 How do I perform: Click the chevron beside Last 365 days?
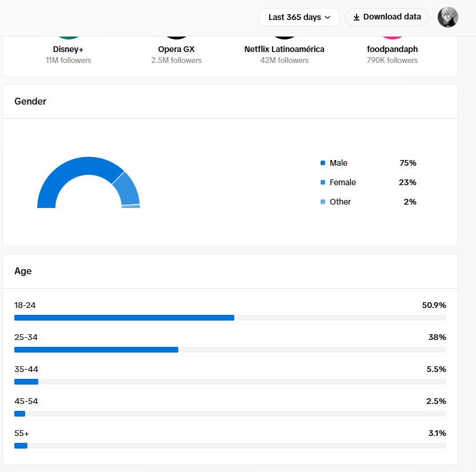[x=327, y=18]
